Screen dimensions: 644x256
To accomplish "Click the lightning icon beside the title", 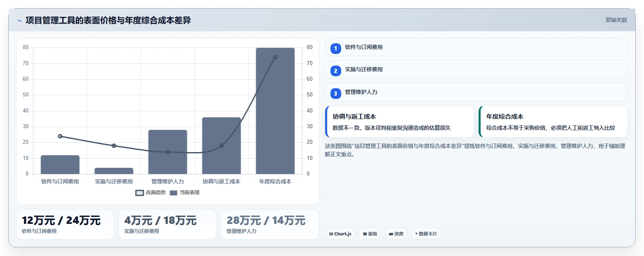I will tap(19, 21).
